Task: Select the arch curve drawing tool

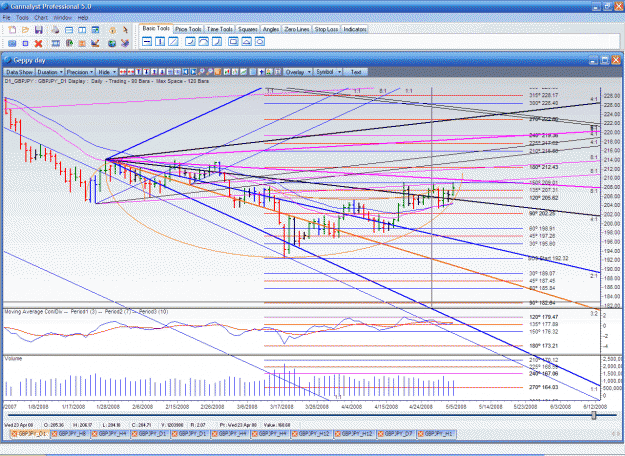Action: 203,41
